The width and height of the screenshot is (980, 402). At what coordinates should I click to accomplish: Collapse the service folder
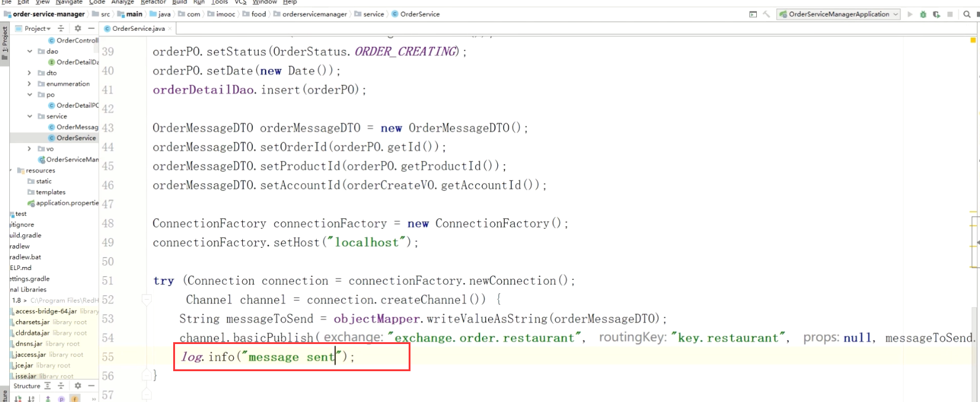30,116
